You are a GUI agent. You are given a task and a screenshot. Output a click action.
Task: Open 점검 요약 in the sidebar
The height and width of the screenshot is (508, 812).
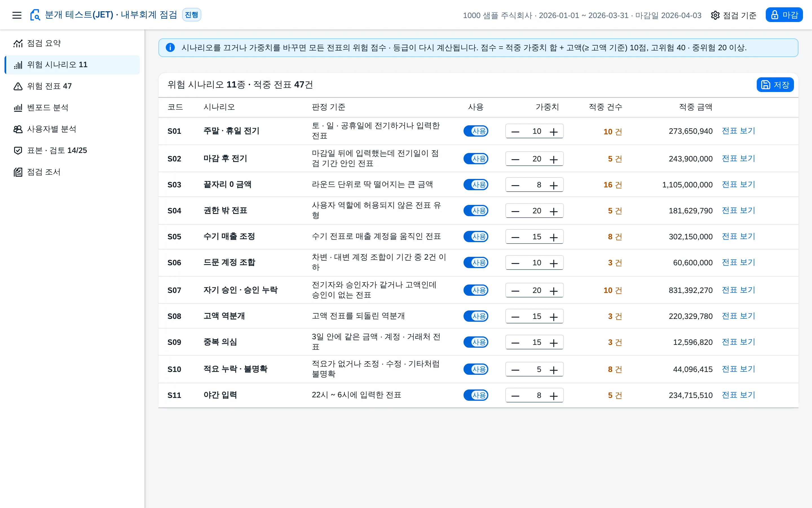coord(72,43)
